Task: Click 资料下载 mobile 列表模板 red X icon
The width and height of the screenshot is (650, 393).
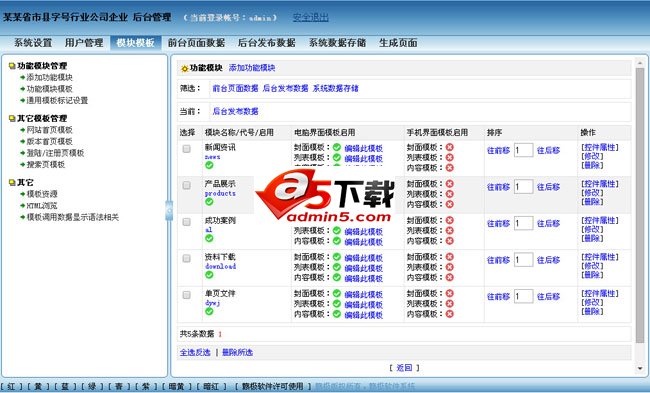Action: point(450,267)
